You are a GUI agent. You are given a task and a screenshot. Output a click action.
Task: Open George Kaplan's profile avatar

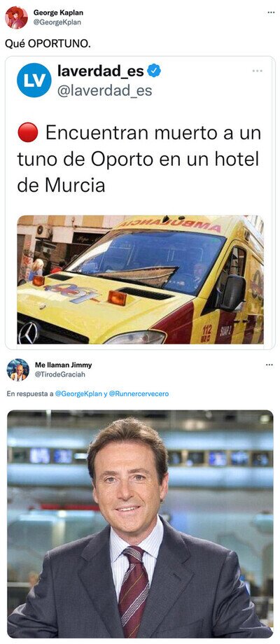(16, 17)
